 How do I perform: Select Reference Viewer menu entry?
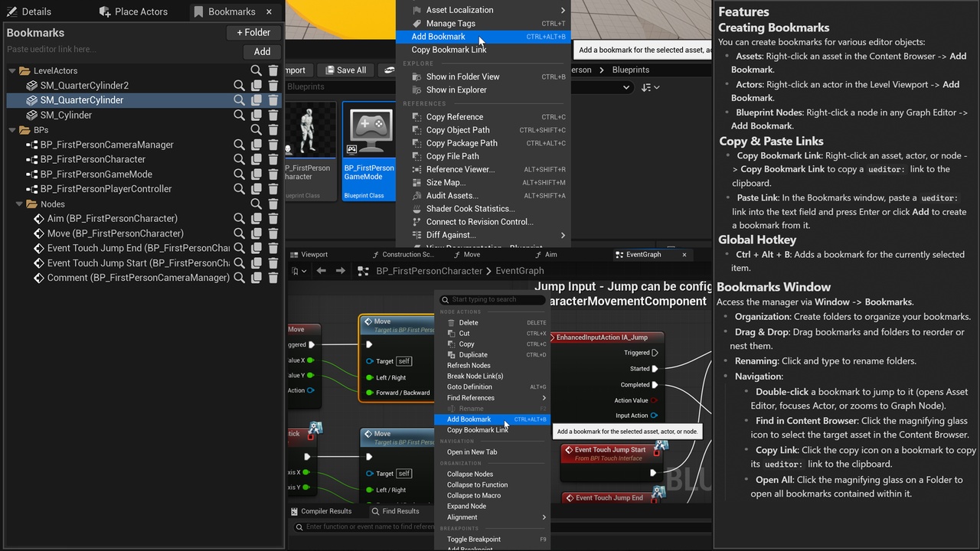point(484,169)
